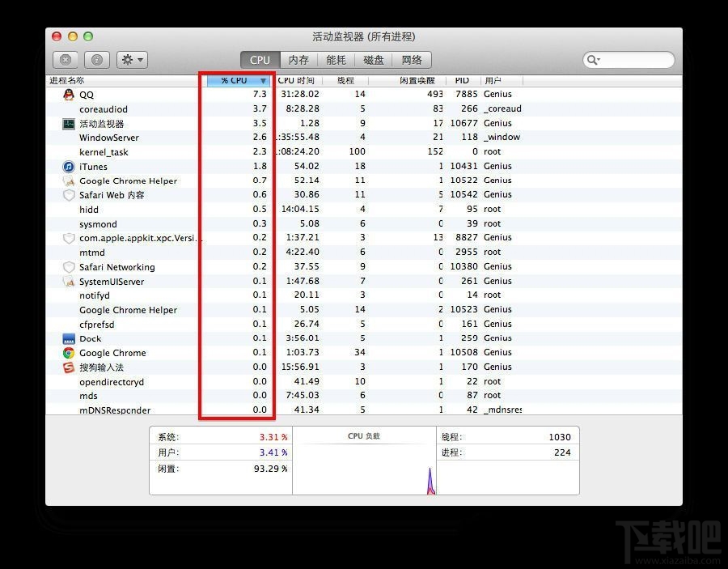Open the gear action dropdown

pyautogui.click(x=132, y=60)
